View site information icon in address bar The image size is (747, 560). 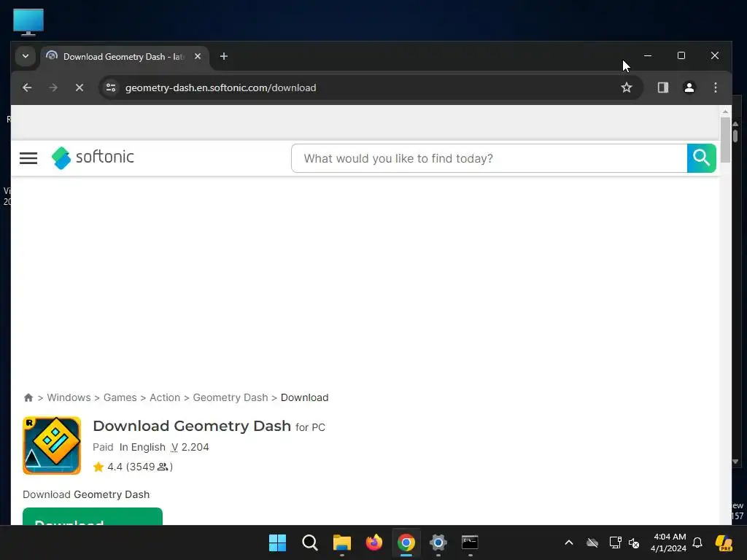[x=111, y=87]
